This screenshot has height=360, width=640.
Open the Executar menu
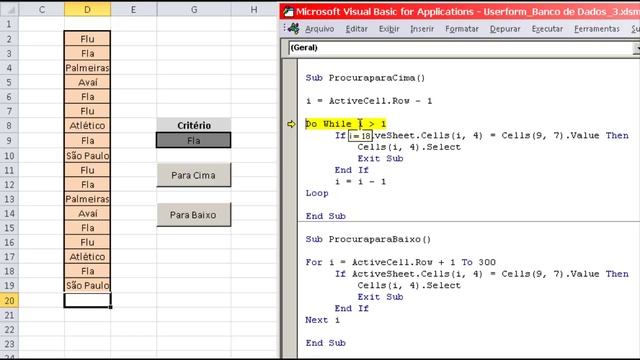(x=547, y=29)
